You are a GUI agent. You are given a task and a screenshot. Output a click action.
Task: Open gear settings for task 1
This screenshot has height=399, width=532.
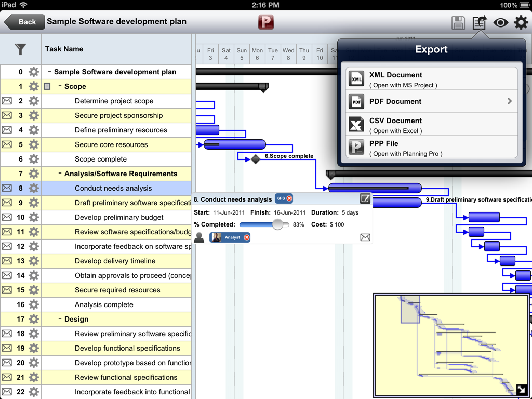pyautogui.click(x=34, y=87)
